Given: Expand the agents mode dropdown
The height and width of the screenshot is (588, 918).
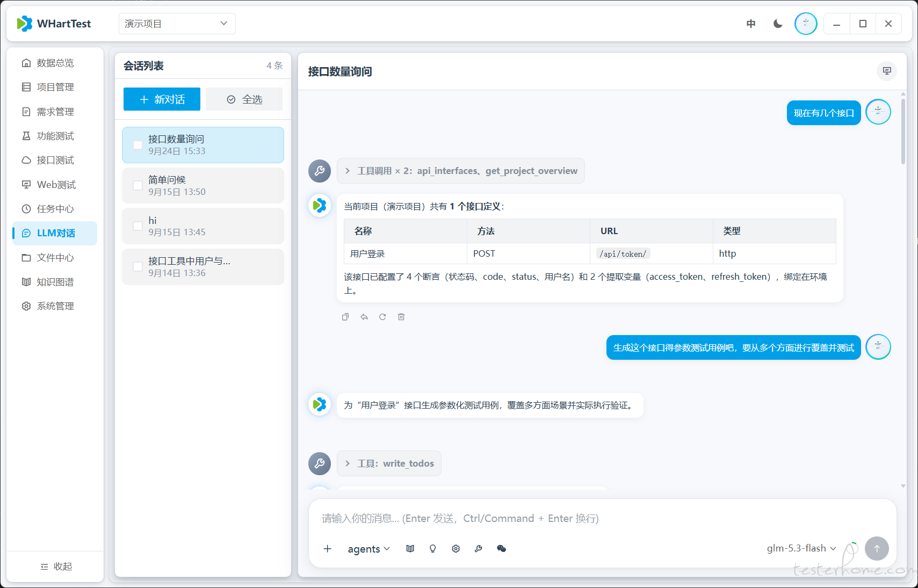Looking at the screenshot, I should (x=369, y=549).
